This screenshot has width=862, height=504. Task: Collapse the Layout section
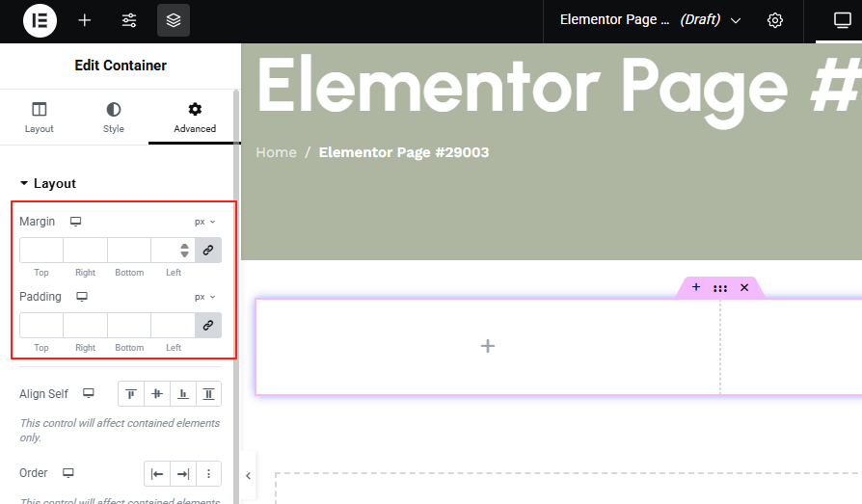(48, 183)
